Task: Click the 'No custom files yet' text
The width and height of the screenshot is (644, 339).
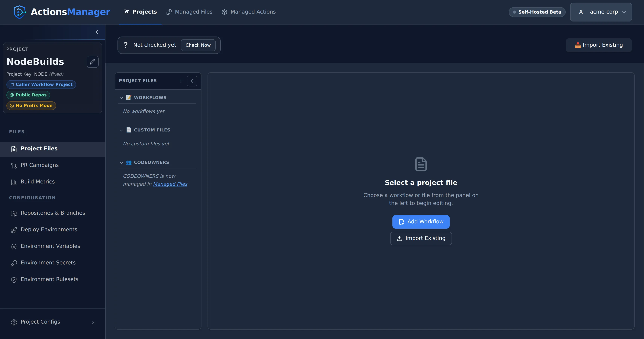Action: tap(146, 144)
